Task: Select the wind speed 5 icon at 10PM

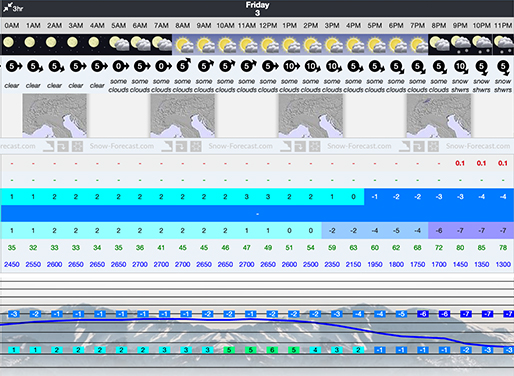Action: click(482, 68)
